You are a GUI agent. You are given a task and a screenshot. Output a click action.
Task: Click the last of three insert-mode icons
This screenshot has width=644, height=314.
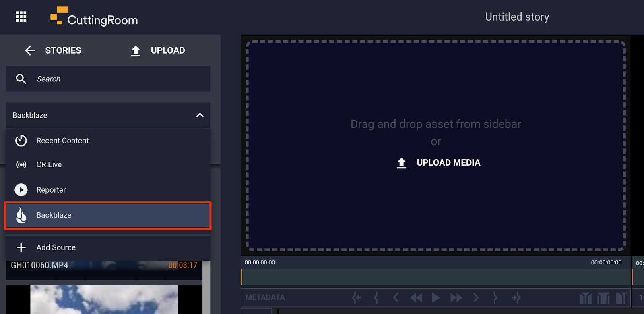click(x=621, y=298)
